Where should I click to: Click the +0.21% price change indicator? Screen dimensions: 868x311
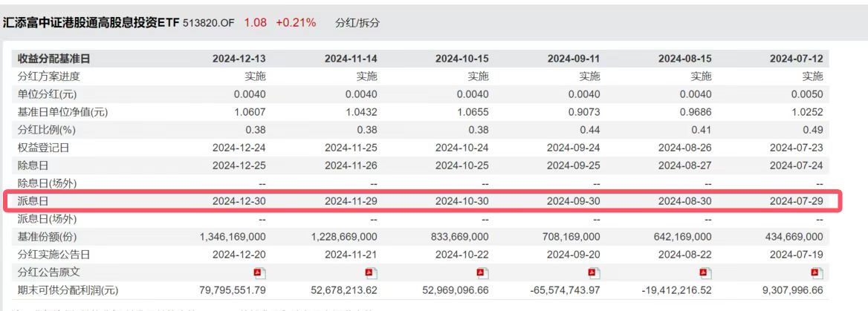[296, 23]
